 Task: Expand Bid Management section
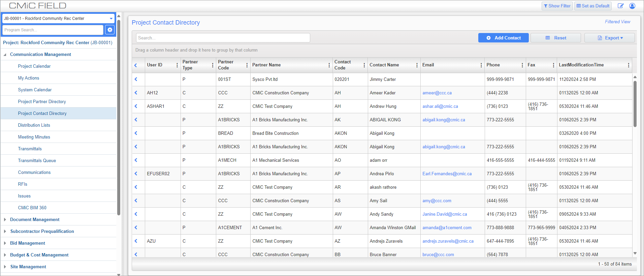(x=5, y=243)
